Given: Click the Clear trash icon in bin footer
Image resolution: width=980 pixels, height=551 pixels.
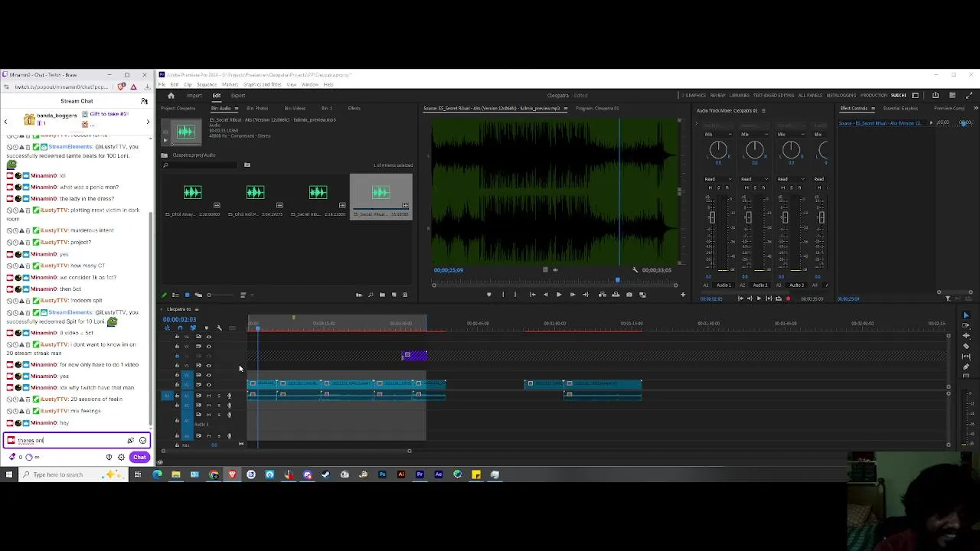Looking at the screenshot, I should [405, 295].
